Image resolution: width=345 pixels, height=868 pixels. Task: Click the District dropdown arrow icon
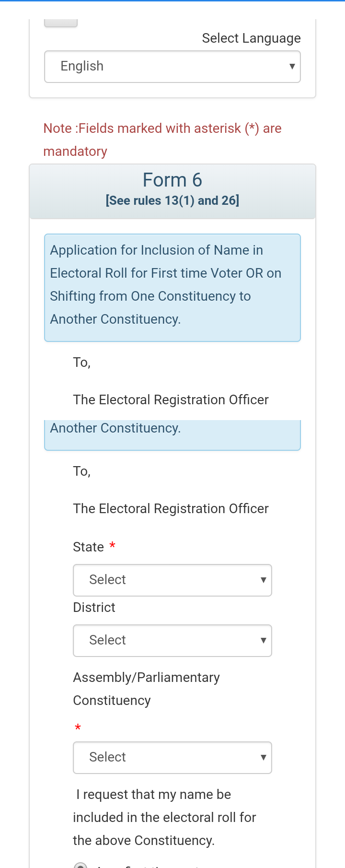[x=263, y=641]
